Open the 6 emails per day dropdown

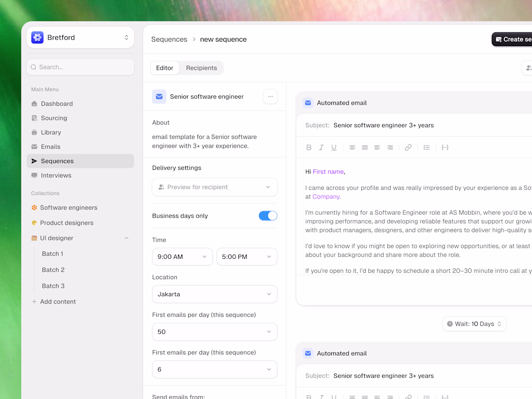click(215, 369)
